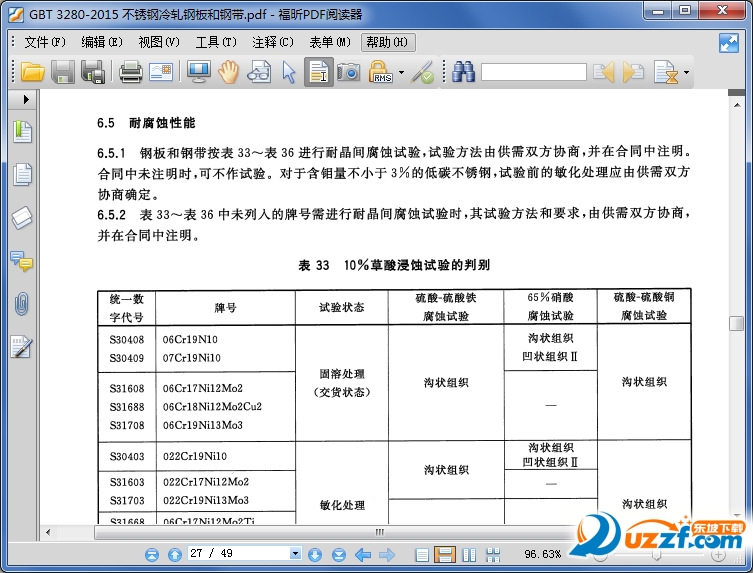
Task: Click the 022Cr19Ni10 grade text
Action: click(195, 456)
